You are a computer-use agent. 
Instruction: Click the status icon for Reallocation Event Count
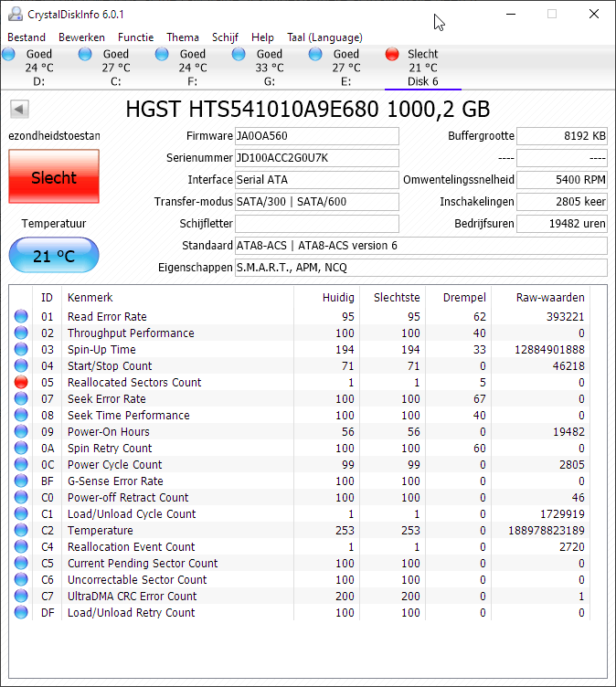tap(21, 546)
